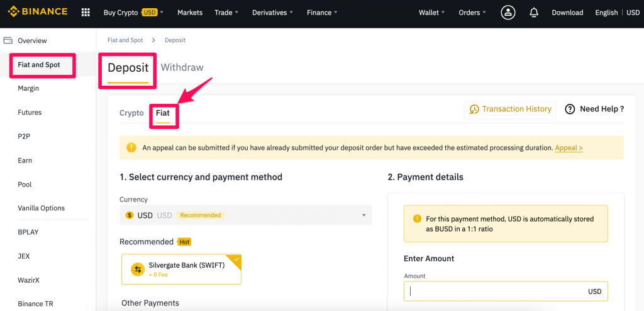
Task: Click the 'Enter Amount' heading
Action: pos(429,259)
